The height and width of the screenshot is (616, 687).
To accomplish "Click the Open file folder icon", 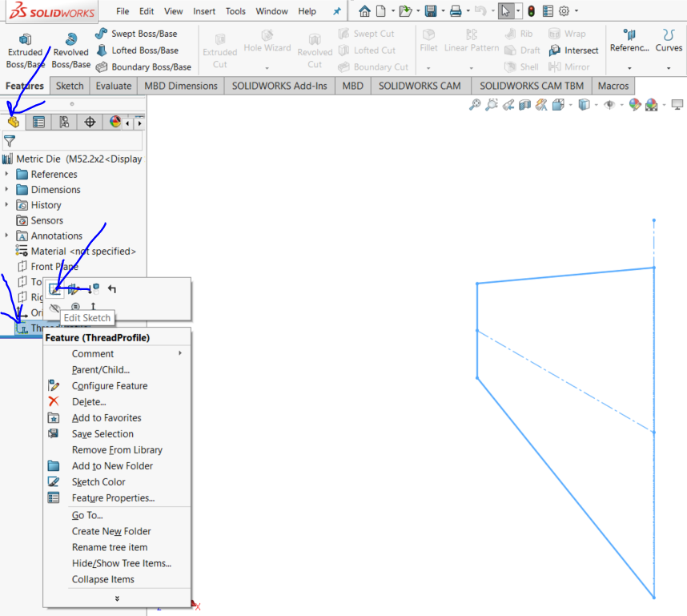I will pyautogui.click(x=405, y=11).
